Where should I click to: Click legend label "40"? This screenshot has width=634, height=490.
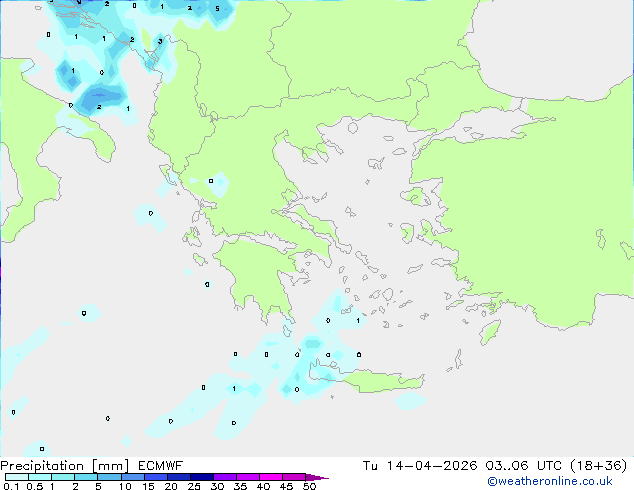(263, 486)
